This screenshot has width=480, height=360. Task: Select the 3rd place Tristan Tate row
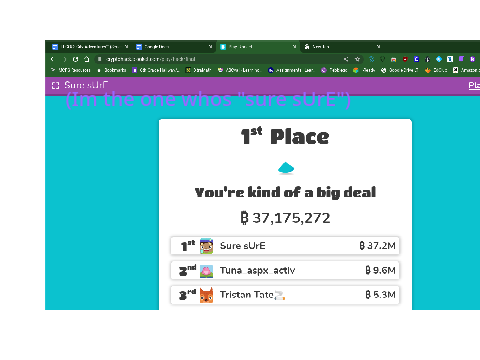[285, 295]
